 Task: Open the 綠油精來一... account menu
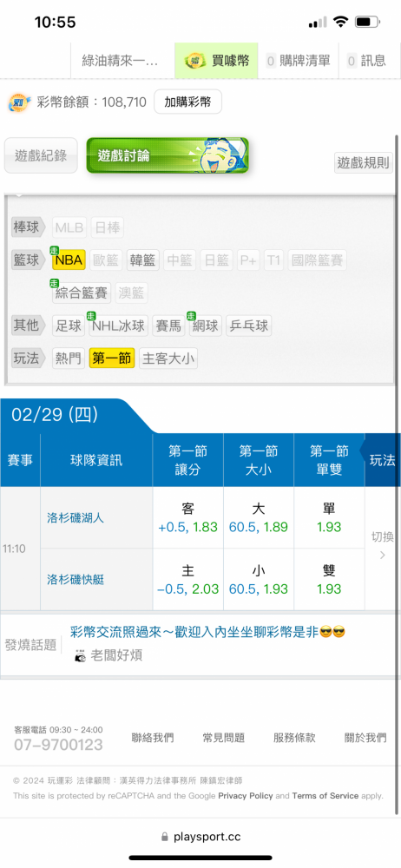(120, 61)
